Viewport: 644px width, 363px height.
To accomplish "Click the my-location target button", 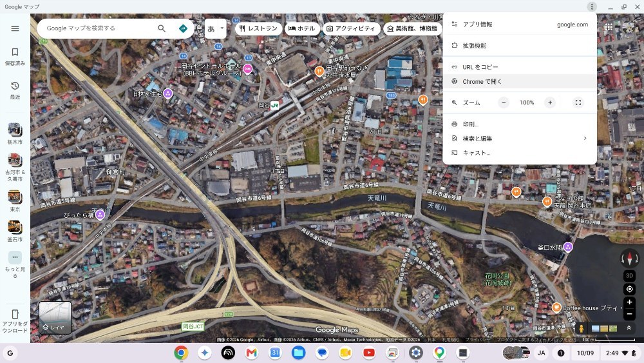I will coord(629,289).
